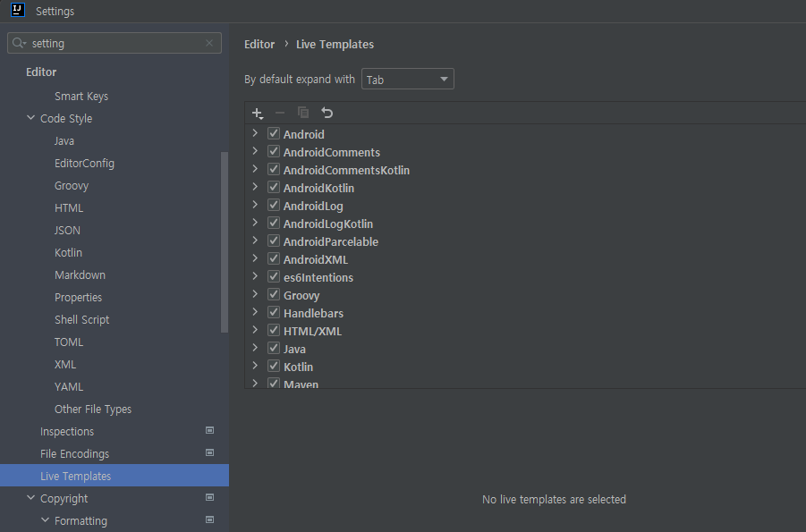
Task: Open Properties code style settings
Action: [78, 298]
